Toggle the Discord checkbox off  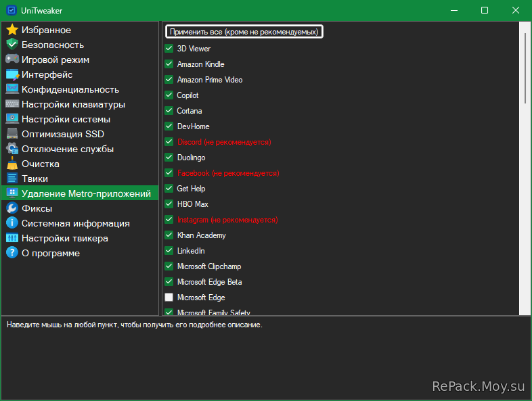[169, 142]
